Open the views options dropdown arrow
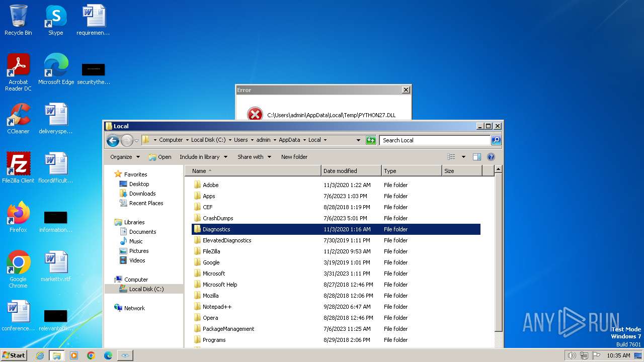 (x=463, y=157)
